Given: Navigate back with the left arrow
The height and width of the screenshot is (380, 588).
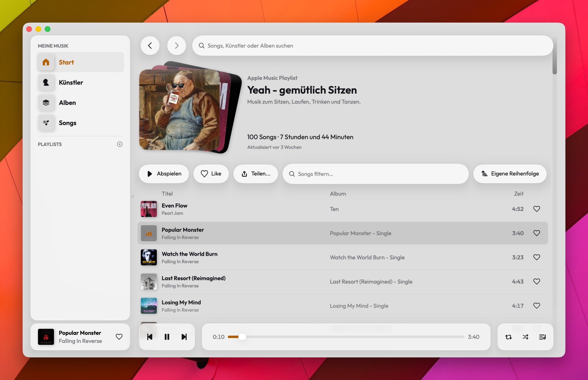Looking at the screenshot, I should click(150, 46).
